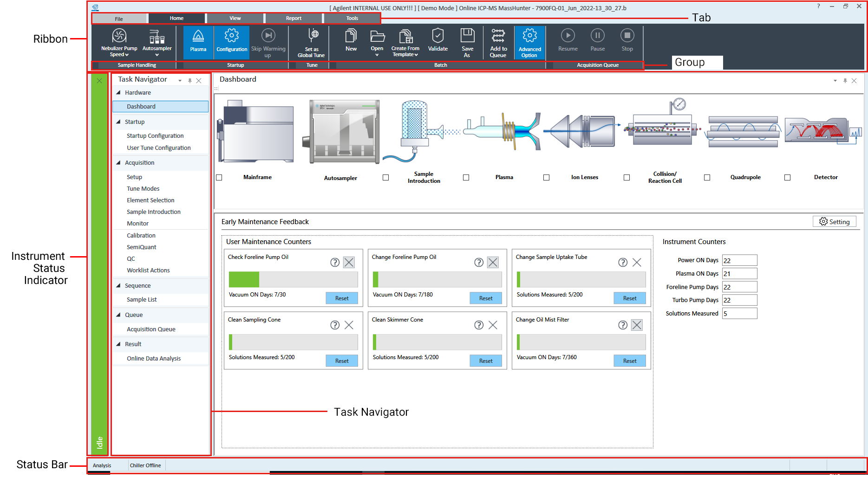Image resolution: width=868 pixels, height=477 pixels.
Task: Collapse the Result tree section
Action: tap(118, 344)
